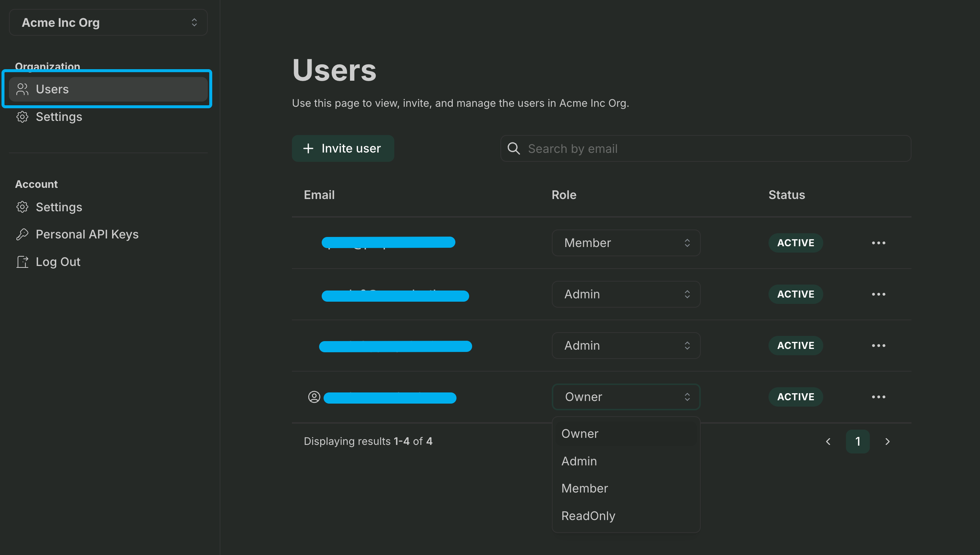
Task: Open the Member role dropdown
Action: point(626,243)
